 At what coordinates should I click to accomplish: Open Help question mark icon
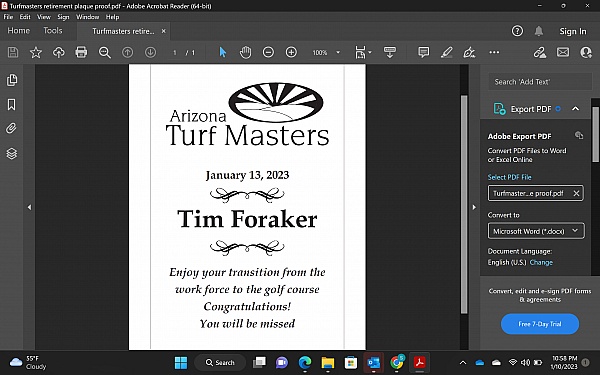[517, 31]
